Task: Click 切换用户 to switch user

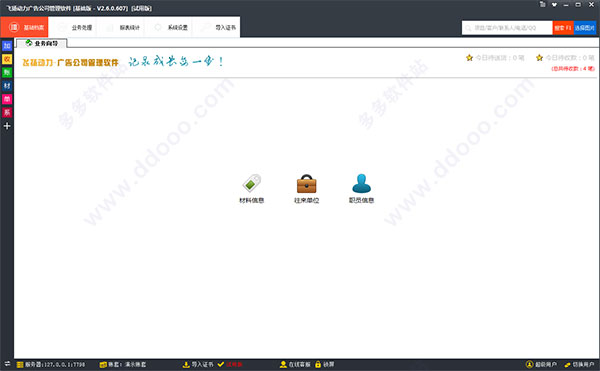Action: [x=579, y=364]
